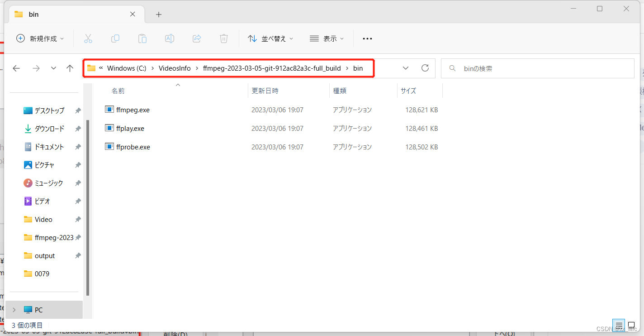Select ffplay.exe file

tap(130, 128)
